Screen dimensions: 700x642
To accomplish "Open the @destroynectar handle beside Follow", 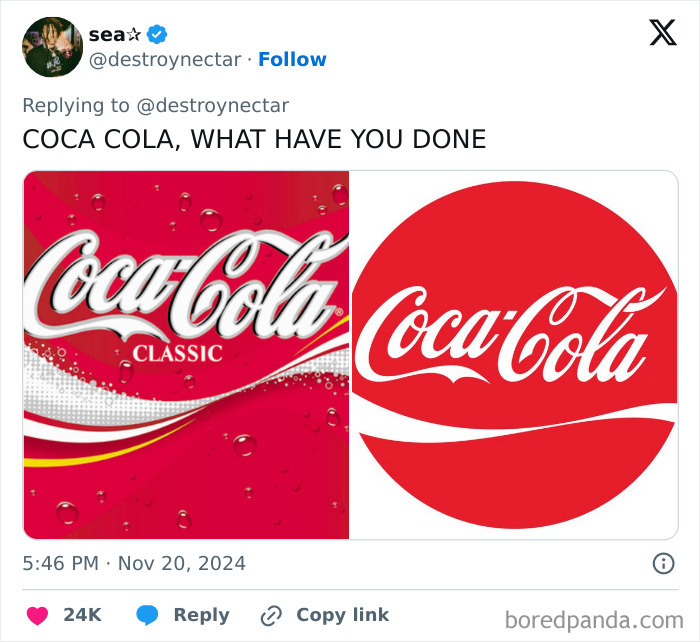I will (164, 60).
